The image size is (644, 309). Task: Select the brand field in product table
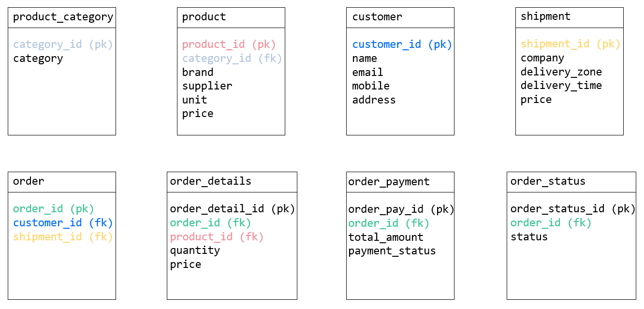[x=198, y=73]
